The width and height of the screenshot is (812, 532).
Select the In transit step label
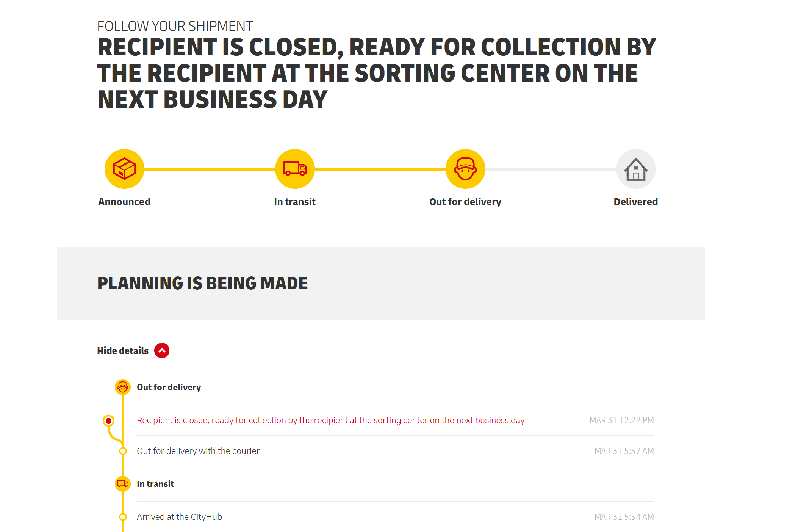(x=295, y=202)
